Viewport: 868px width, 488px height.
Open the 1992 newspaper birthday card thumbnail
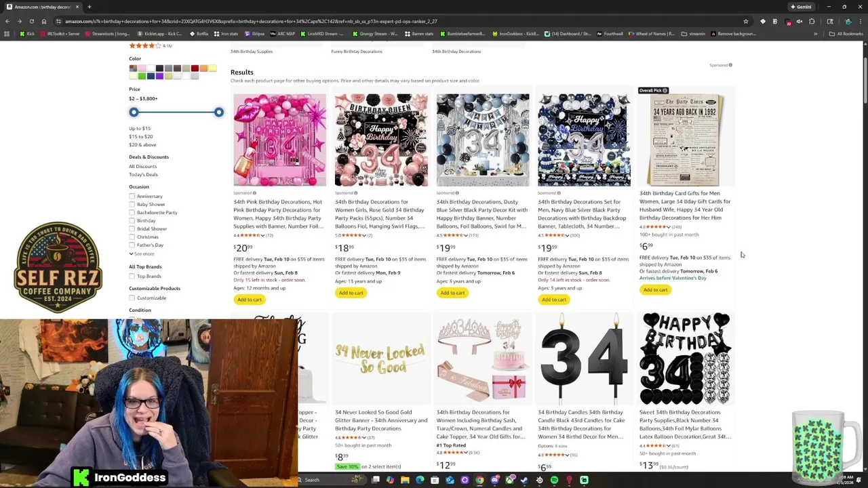[686, 140]
